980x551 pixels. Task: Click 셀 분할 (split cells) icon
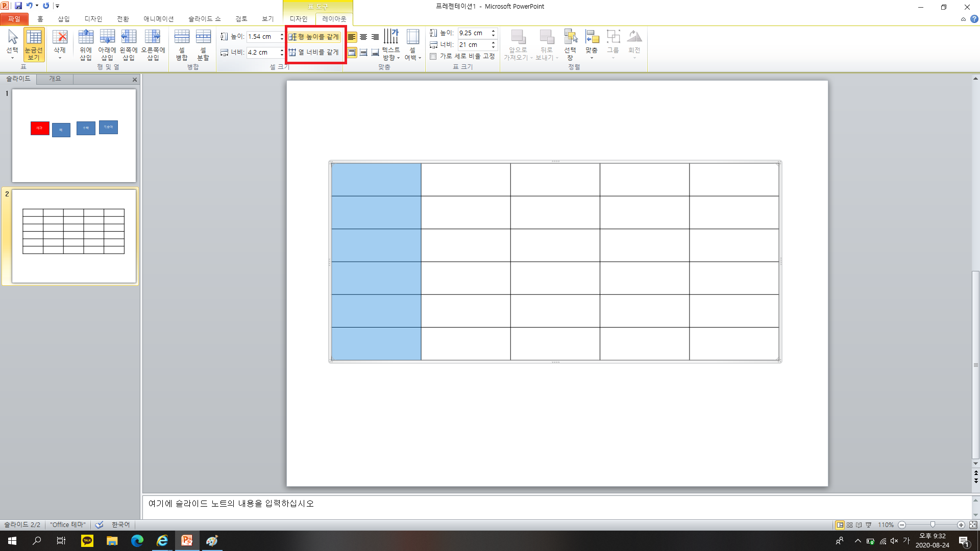pos(203,44)
